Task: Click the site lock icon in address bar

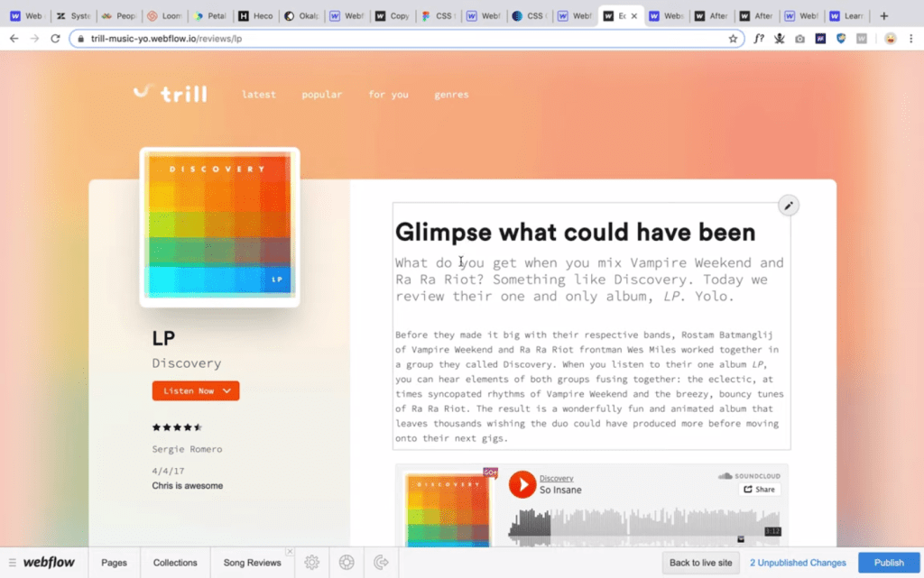Action: click(80, 39)
